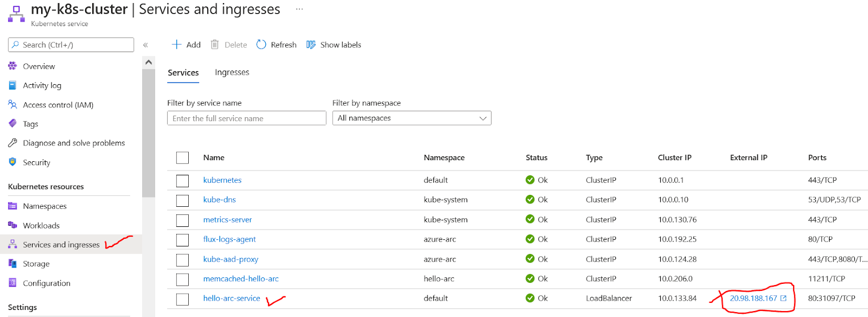
Task: Click the Show labels icon
Action: (x=311, y=45)
